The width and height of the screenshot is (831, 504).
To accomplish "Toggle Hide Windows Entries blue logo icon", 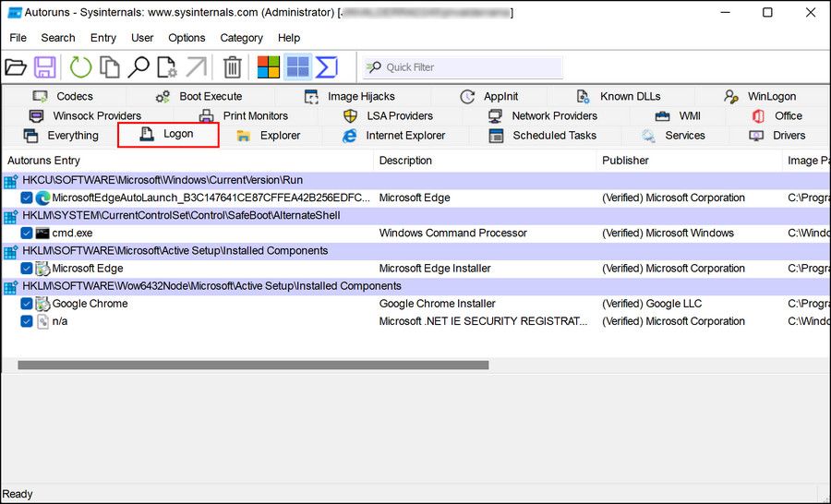I will click(298, 67).
